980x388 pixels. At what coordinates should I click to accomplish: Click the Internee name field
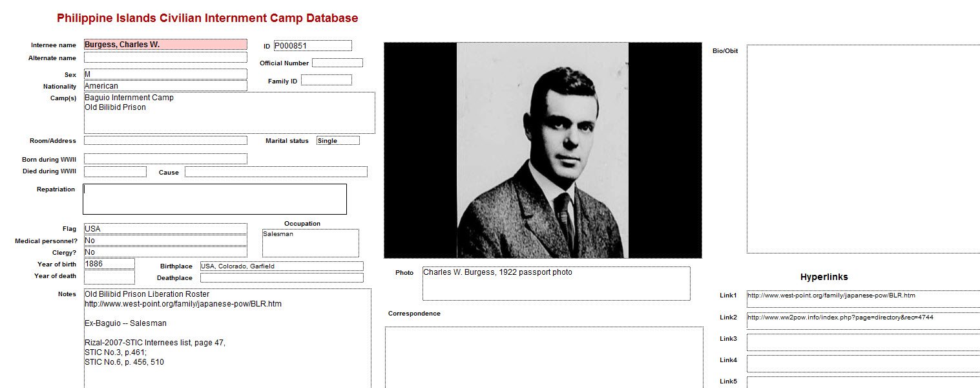(x=165, y=45)
